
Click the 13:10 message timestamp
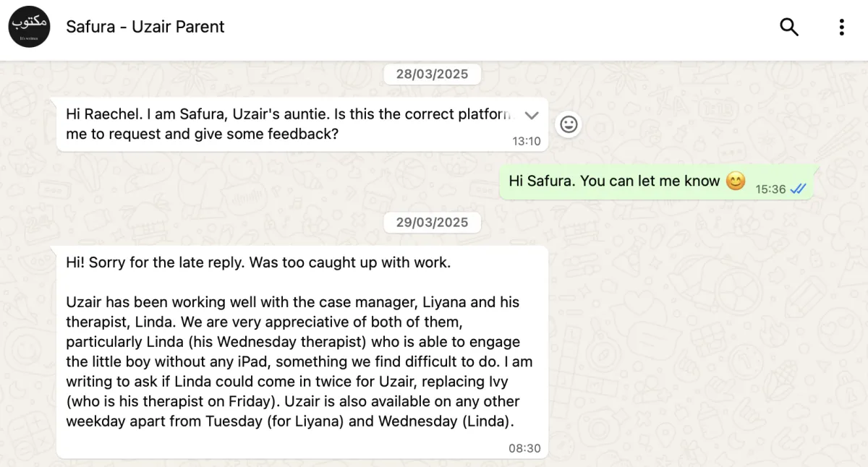point(526,141)
